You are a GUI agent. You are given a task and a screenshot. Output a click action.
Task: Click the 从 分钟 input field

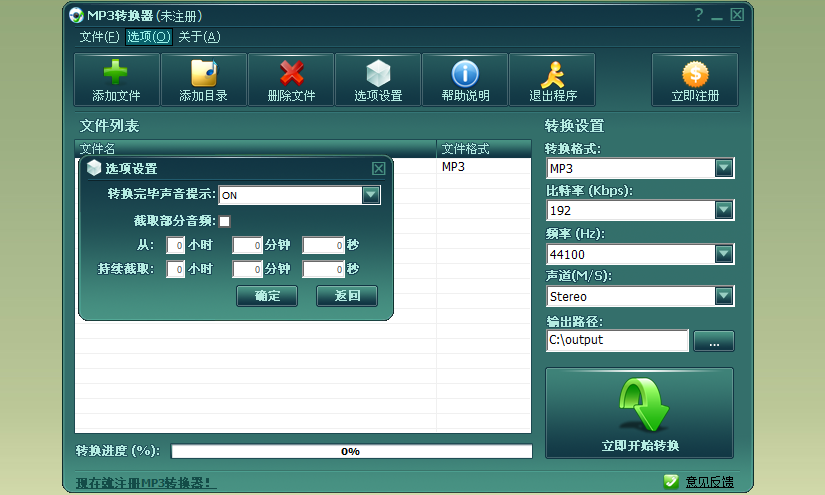tap(247, 245)
